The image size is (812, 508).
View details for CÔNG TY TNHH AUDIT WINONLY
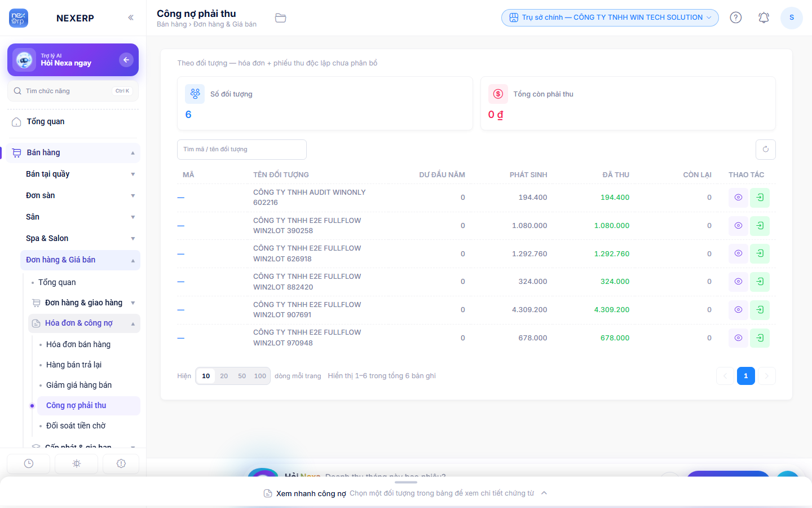click(738, 198)
